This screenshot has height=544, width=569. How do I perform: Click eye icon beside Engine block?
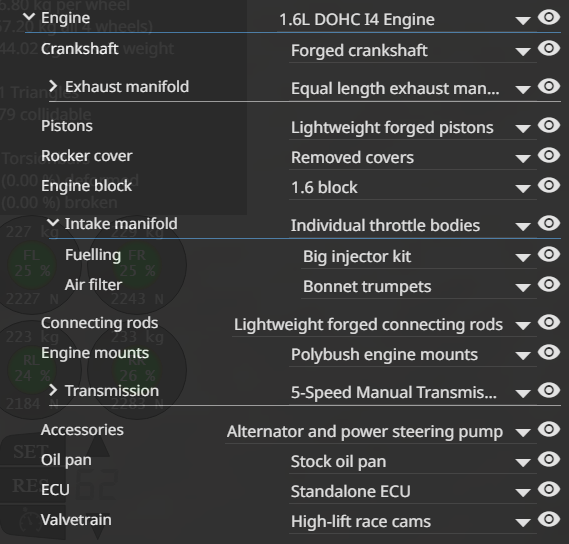(x=549, y=185)
